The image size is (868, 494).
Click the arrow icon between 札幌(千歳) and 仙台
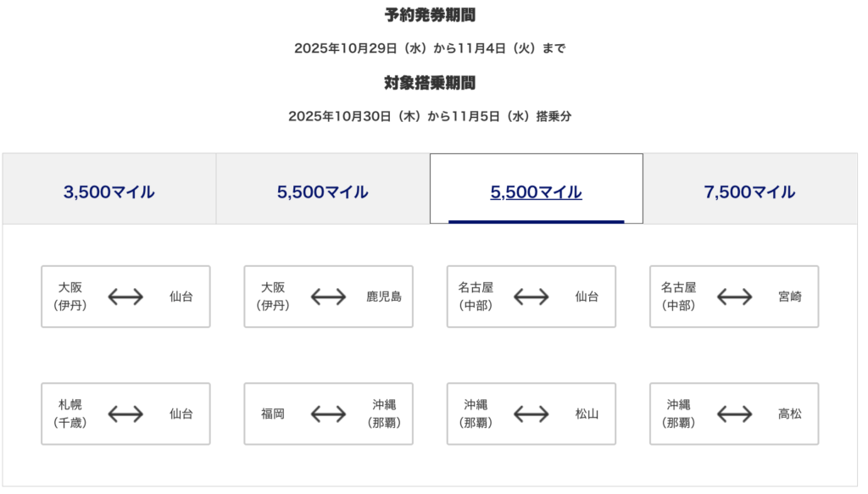pos(125,414)
